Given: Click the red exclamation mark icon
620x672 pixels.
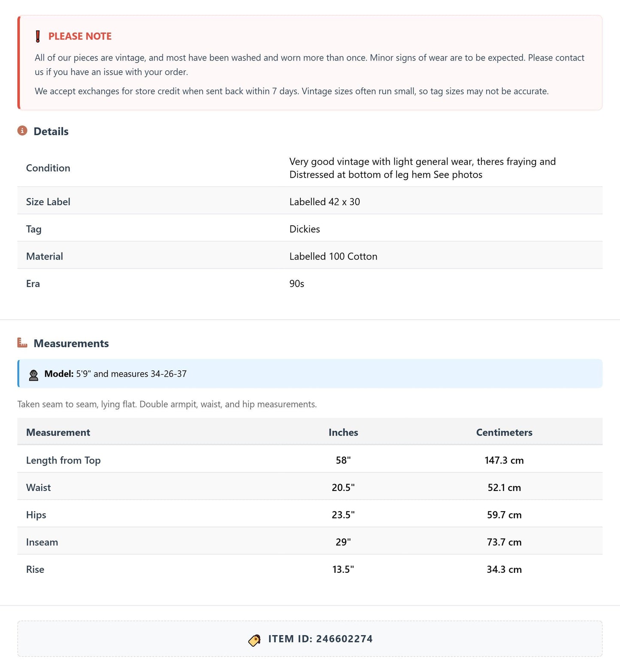Looking at the screenshot, I should click(38, 36).
